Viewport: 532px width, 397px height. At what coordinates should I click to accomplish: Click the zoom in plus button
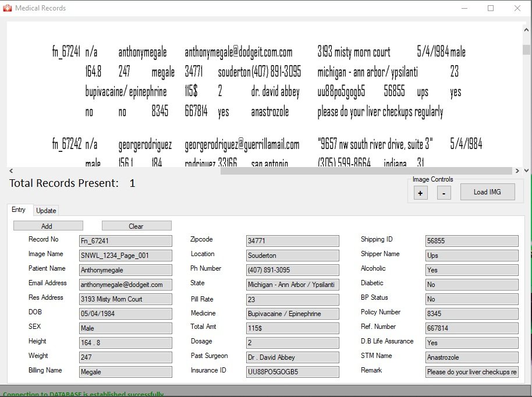click(421, 193)
